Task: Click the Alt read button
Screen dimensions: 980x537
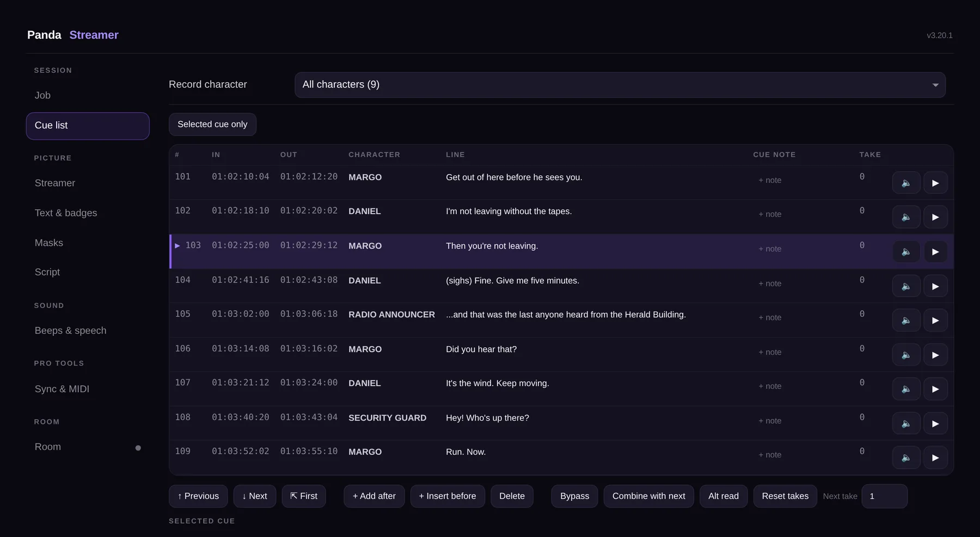Action: [724, 496]
